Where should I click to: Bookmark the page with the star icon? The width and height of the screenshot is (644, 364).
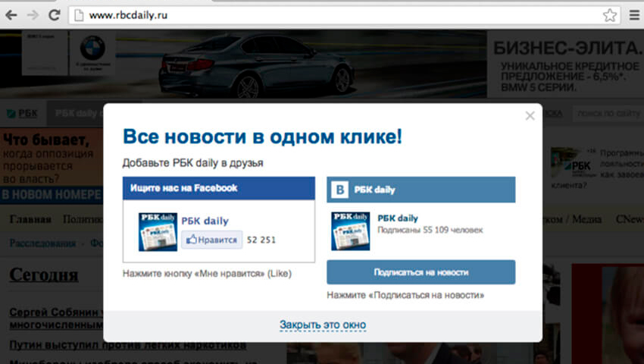click(x=609, y=16)
